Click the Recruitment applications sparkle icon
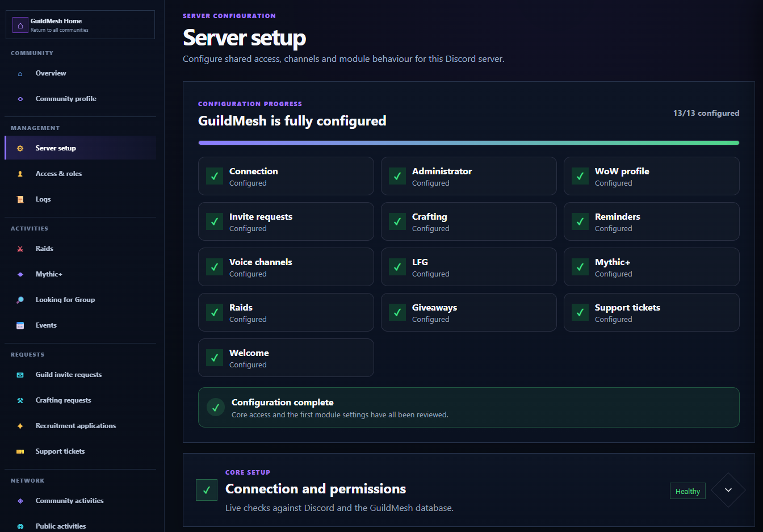The height and width of the screenshot is (532, 763). (20, 426)
